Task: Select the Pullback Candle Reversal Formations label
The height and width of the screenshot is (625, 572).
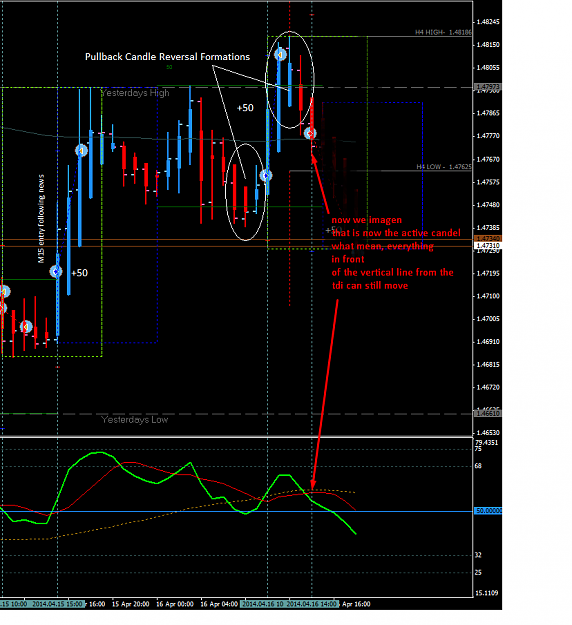Action: 167,57
